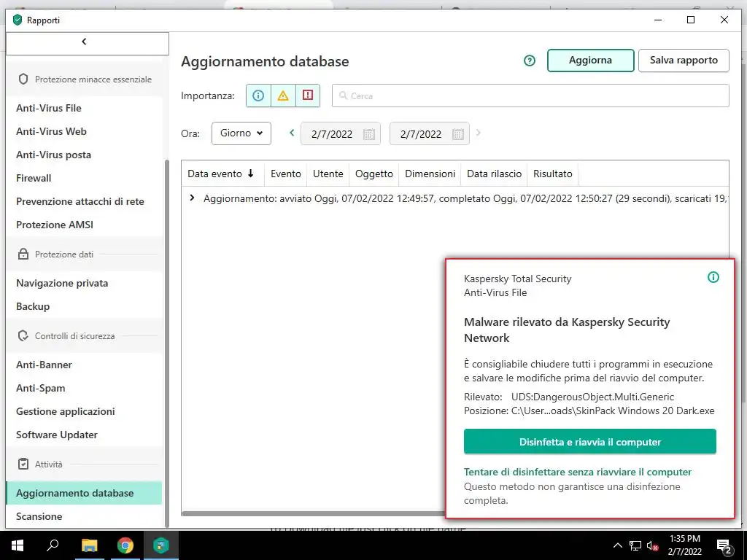Select Aggiornamento database in the sidebar
Screen dimensions: 747x560
[x=83, y=494]
